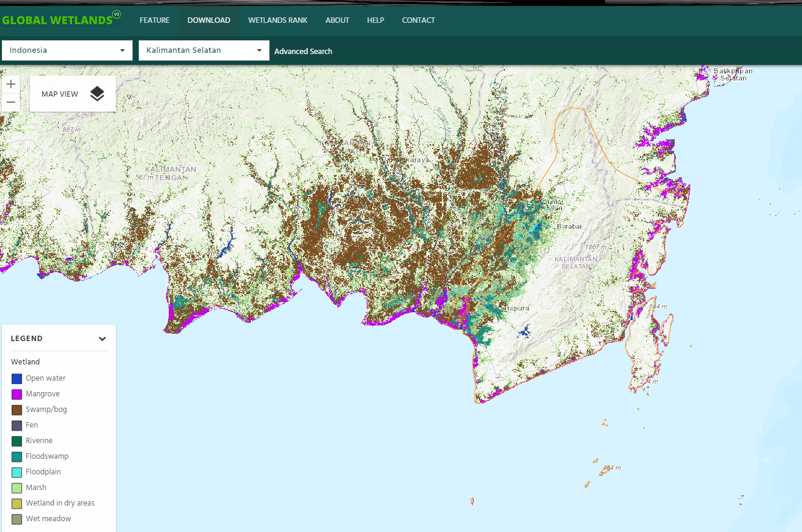Zoom in on the map
This screenshot has width=802, height=532.
pyautogui.click(x=11, y=84)
